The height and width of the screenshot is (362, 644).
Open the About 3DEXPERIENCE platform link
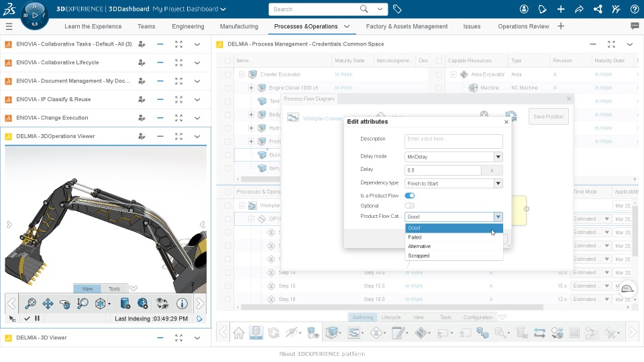(322, 354)
